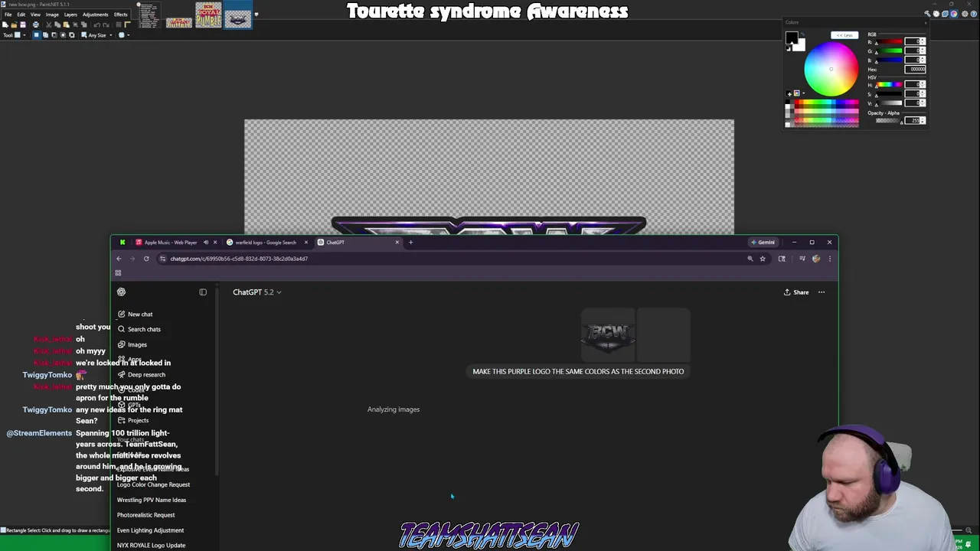Image resolution: width=980 pixels, height=551 pixels.
Task: Open the Image menu in Paint.NET
Action: 52,15
